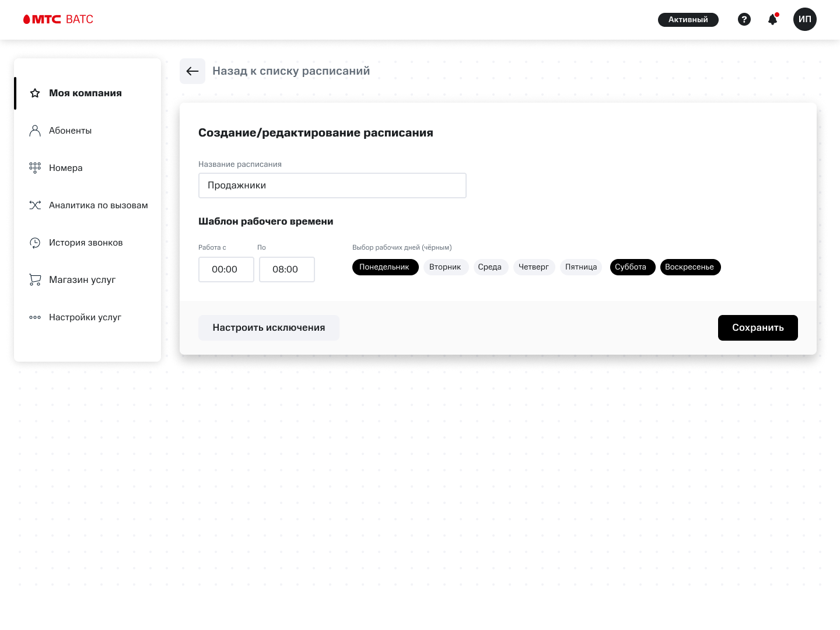This screenshot has width=840, height=630.
Task: Open Абоненты via the person icon
Action: (35, 130)
